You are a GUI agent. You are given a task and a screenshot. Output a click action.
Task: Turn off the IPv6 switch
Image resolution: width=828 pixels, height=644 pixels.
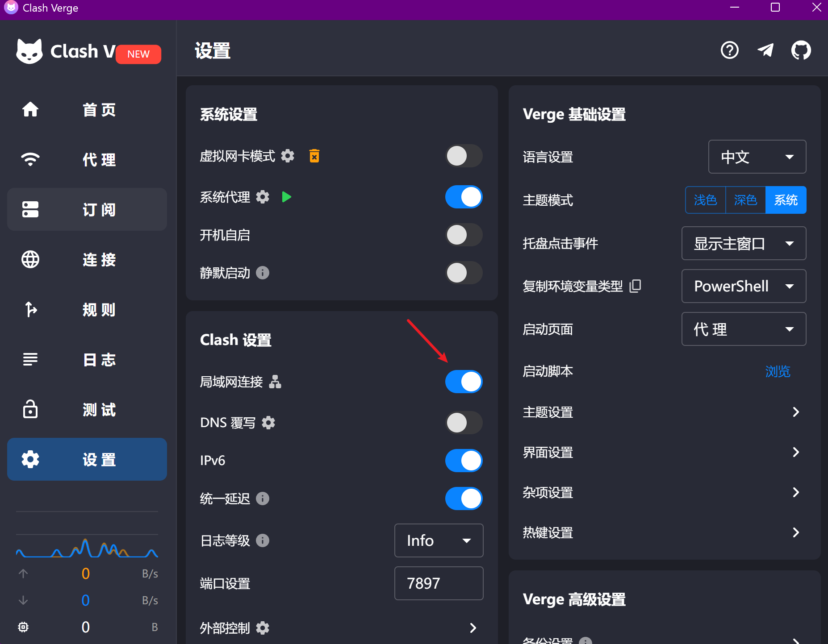coord(464,461)
